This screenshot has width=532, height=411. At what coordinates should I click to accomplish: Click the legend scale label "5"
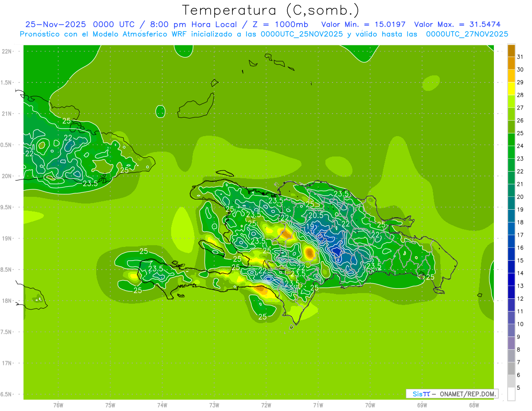pos(519,388)
